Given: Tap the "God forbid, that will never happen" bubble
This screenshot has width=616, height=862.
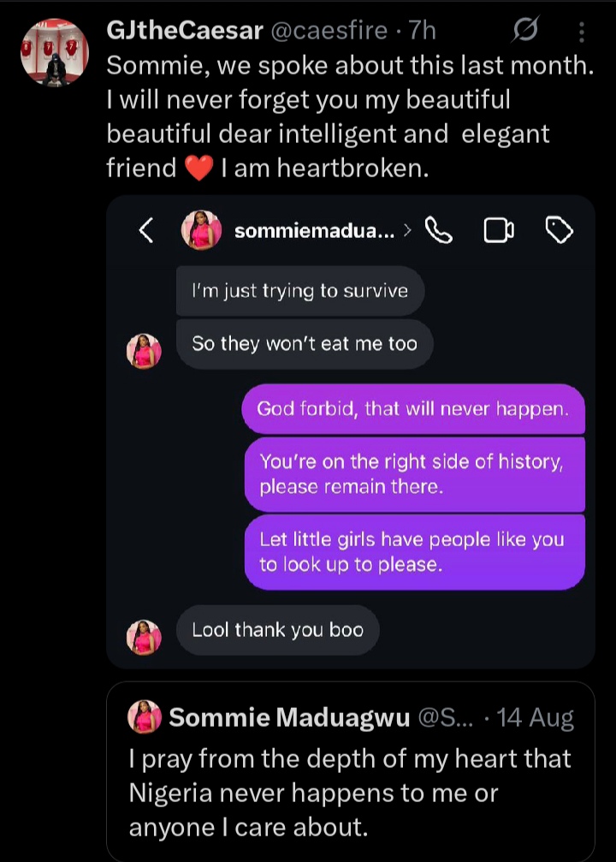Looking at the screenshot, I should [413, 408].
